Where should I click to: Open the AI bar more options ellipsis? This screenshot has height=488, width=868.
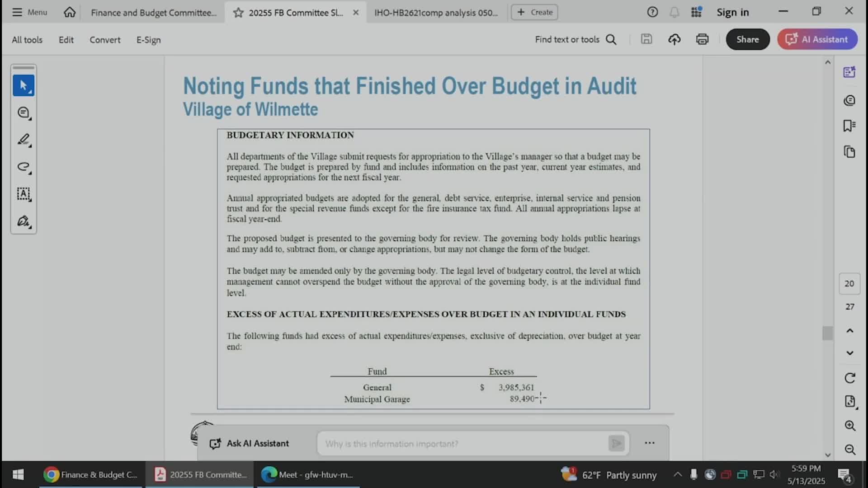(650, 443)
